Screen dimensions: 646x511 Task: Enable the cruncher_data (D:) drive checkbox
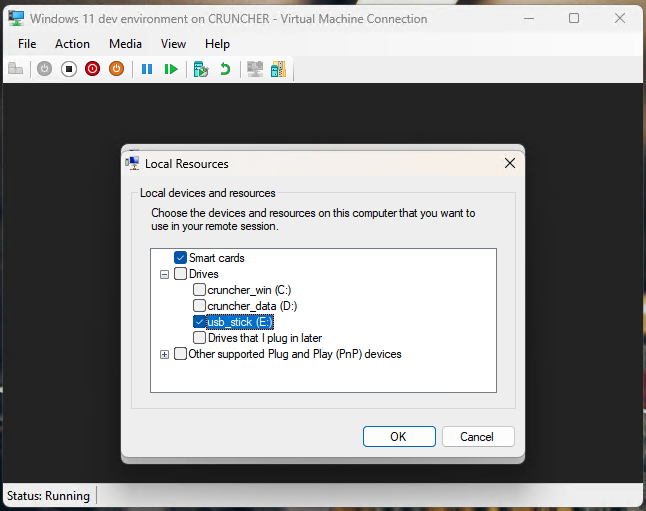(x=200, y=306)
